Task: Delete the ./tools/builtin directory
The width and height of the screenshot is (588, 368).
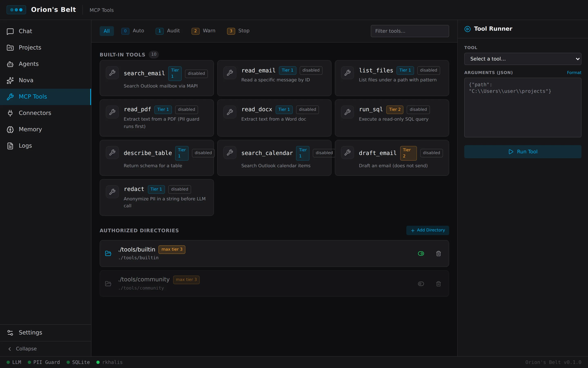Action: pos(439,254)
